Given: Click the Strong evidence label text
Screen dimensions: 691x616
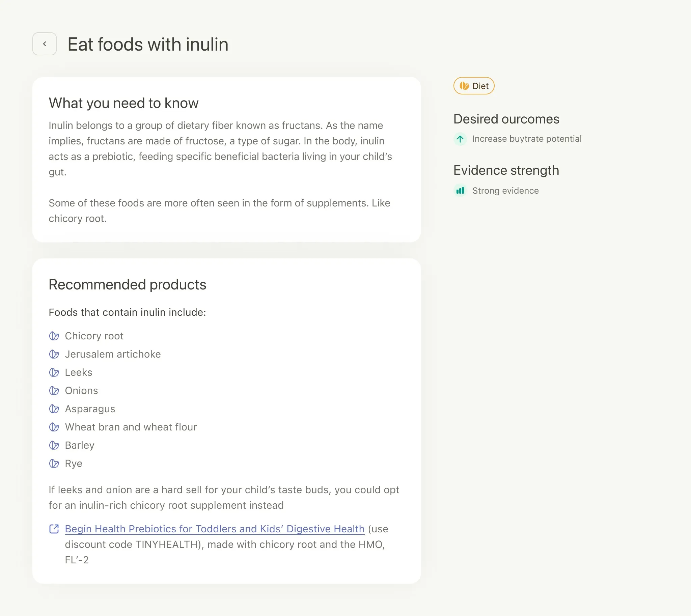Looking at the screenshot, I should (x=506, y=191).
